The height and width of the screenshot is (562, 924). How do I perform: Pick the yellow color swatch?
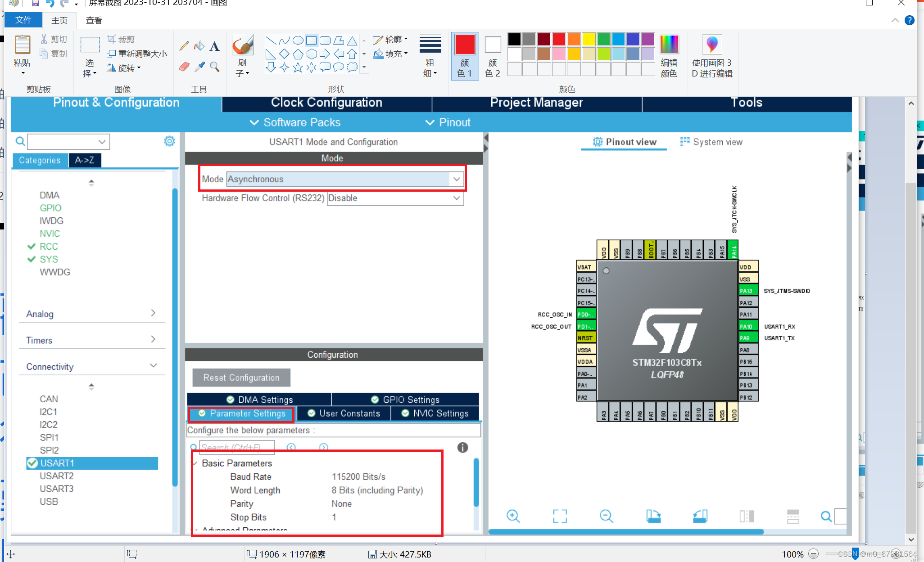[x=589, y=40]
